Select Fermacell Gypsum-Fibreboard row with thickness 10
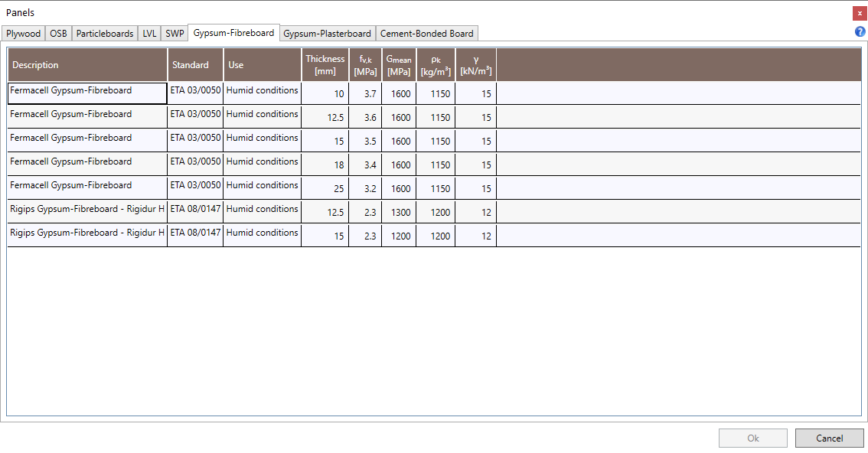This screenshot has width=868, height=453. (434, 93)
